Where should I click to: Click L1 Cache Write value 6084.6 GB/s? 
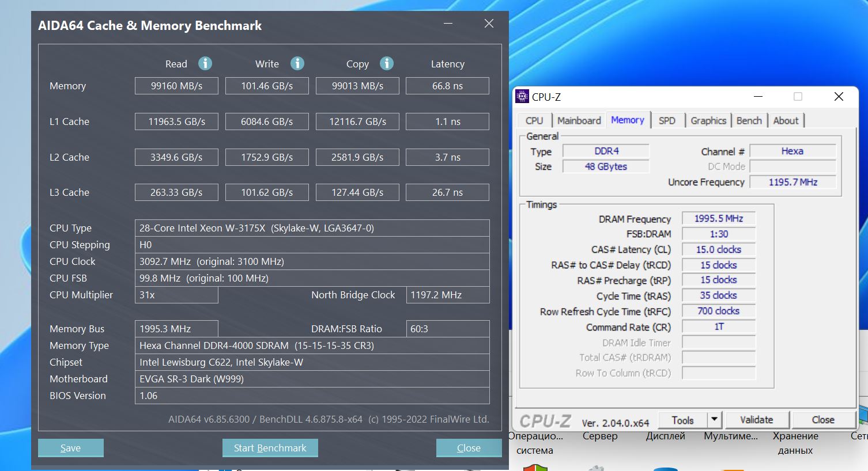click(267, 121)
